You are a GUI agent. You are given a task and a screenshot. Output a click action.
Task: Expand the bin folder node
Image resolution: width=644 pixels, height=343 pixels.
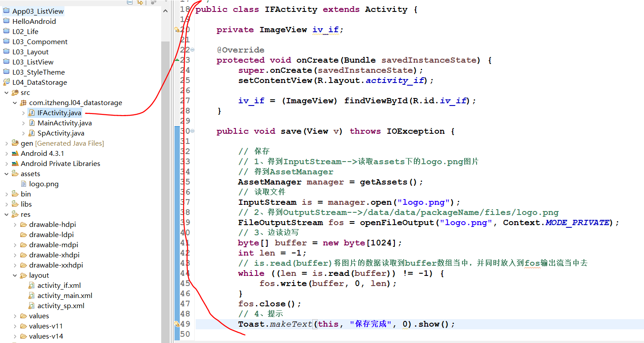(x=6, y=194)
